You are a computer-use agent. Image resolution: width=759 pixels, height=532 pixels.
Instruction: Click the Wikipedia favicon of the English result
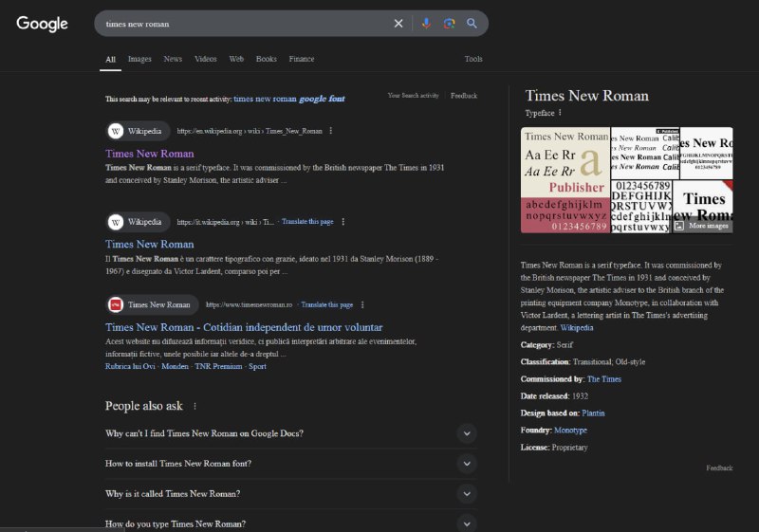coord(115,131)
